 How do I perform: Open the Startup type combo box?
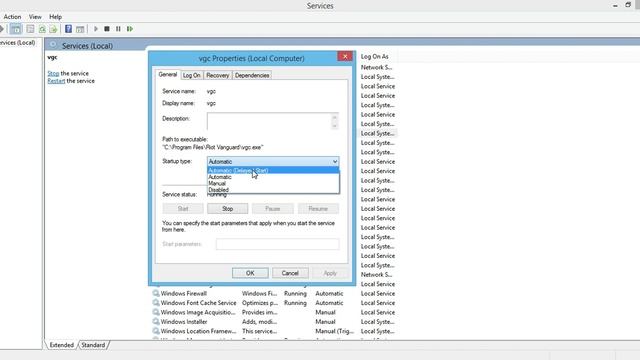pos(273,161)
